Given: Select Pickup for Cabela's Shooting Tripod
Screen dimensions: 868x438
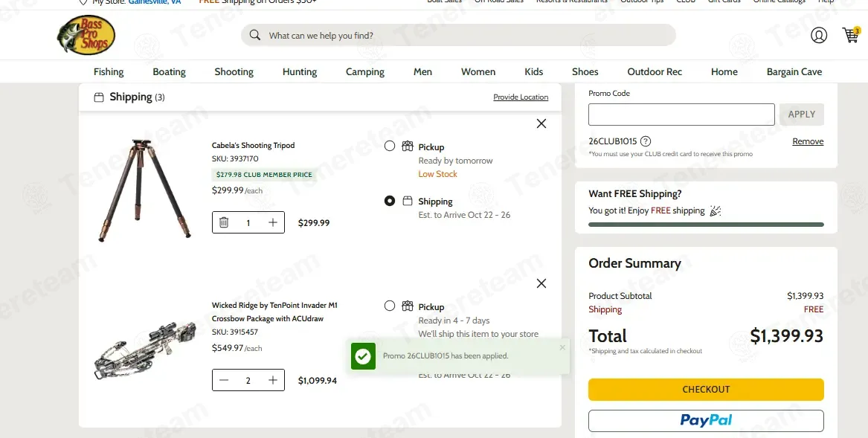Looking at the screenshot, I should (x=390, y=146).
